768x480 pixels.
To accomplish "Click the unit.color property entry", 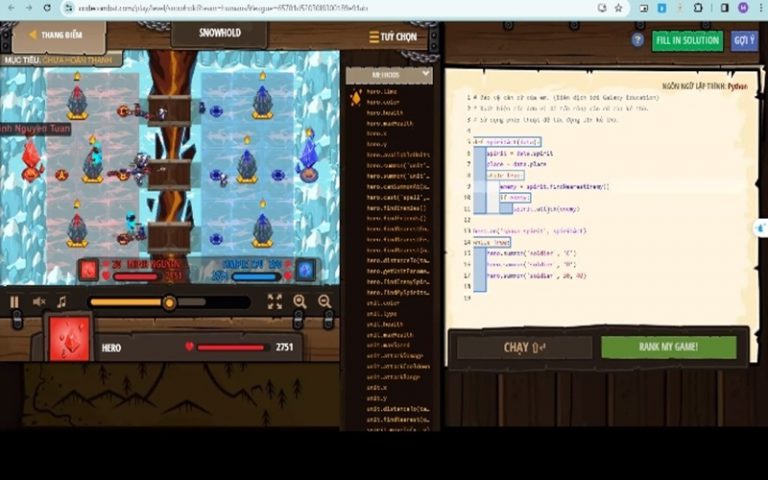I will (383, 303).
